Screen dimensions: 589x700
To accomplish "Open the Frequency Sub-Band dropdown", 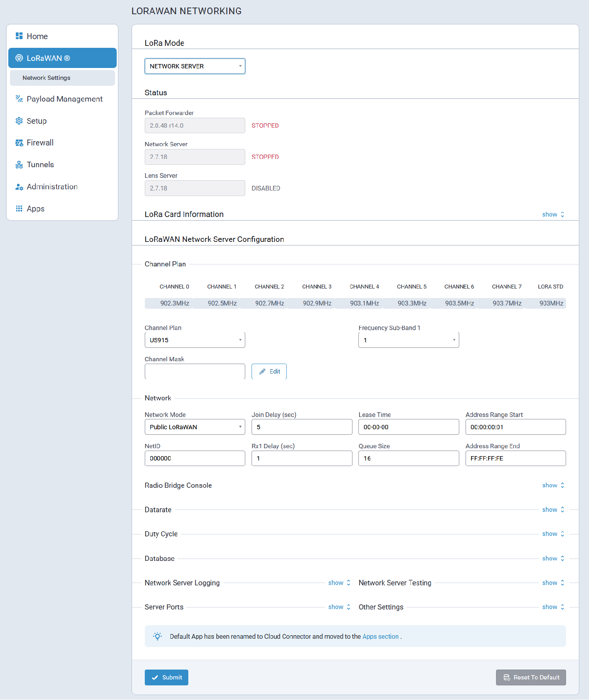I will (408, 340).
